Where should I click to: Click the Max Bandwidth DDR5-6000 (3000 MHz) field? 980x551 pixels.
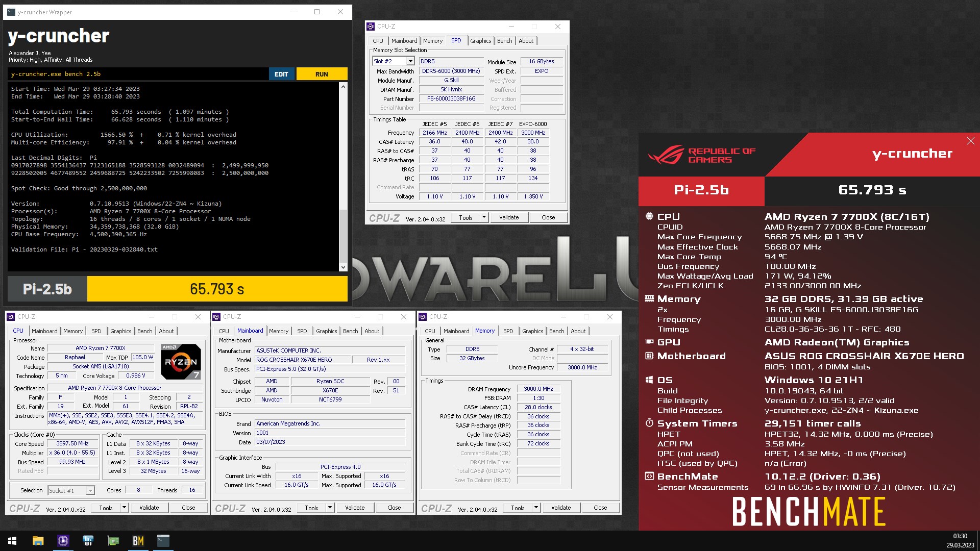pyautogui.click(x=451, y=71)
